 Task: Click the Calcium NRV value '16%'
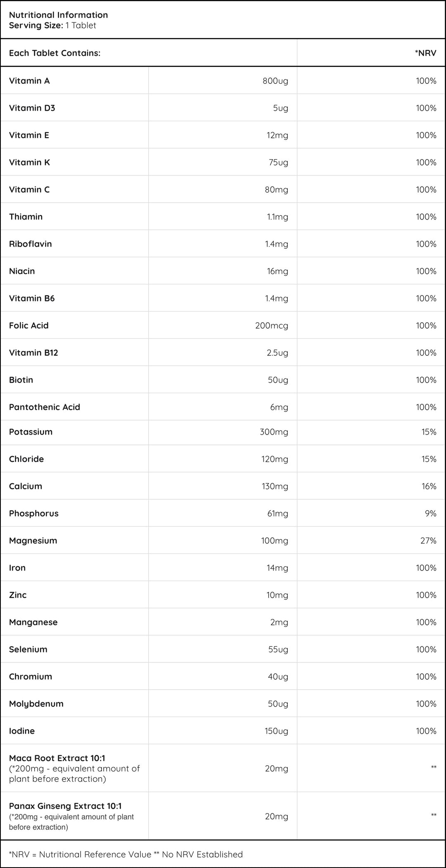[x=429, y=486]
